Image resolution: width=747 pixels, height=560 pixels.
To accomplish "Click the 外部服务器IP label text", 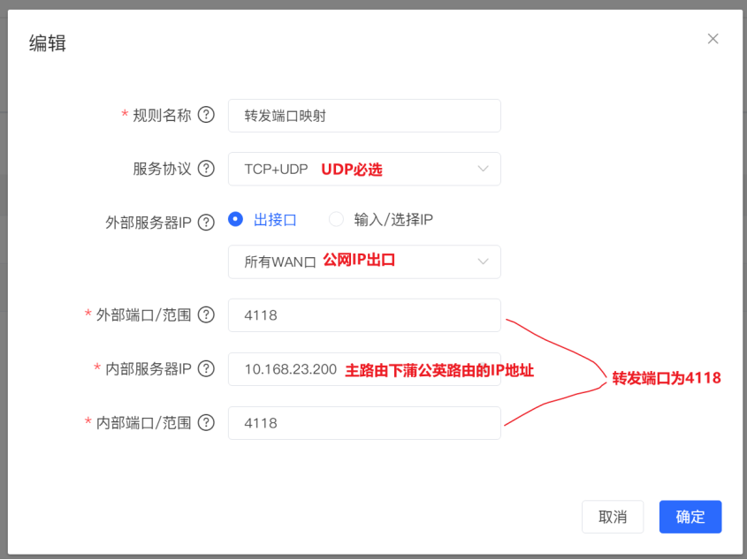I will coord(149,222).
